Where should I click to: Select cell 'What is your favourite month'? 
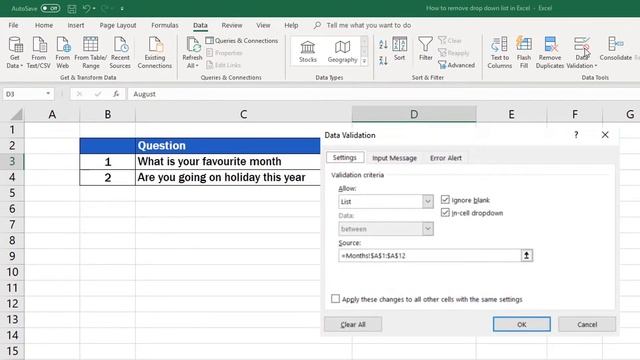point(228,161)
